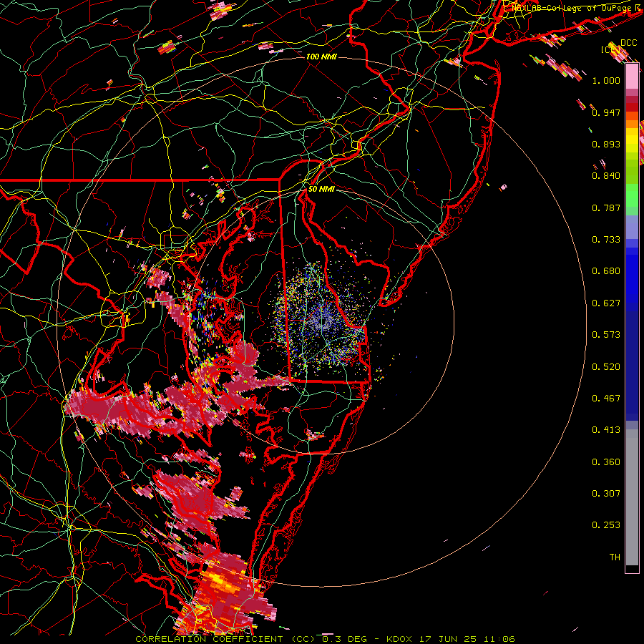Image resolution: width=644 pixels, height=644 pixels.
Task: Pick the light pink swatch atop the color bar
Action: pos(632,77)
